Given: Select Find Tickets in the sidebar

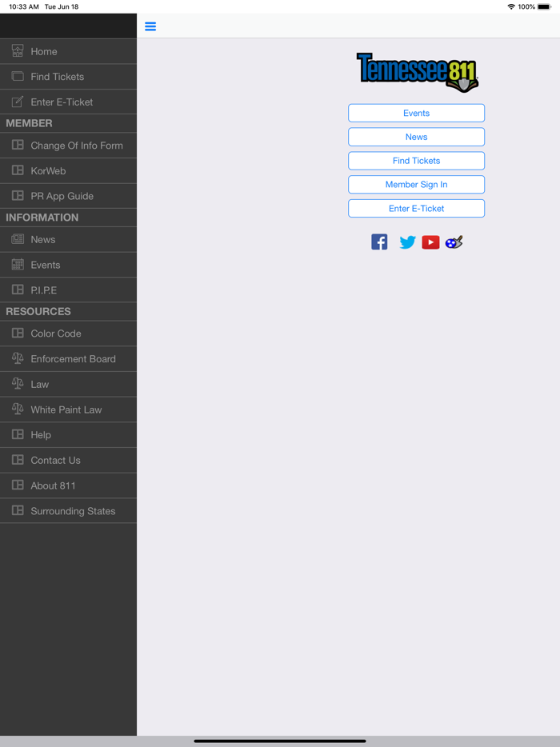Looking at the screenshot, I should 68,77.
